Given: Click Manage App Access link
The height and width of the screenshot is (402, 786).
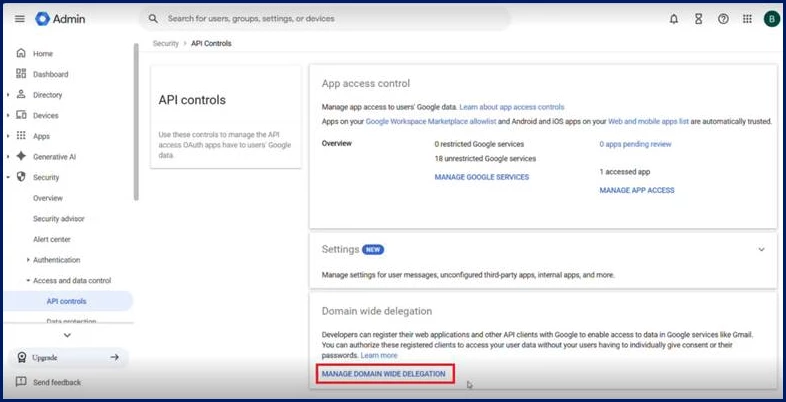Looking at the screenshot, I should [x=637, y=190].
